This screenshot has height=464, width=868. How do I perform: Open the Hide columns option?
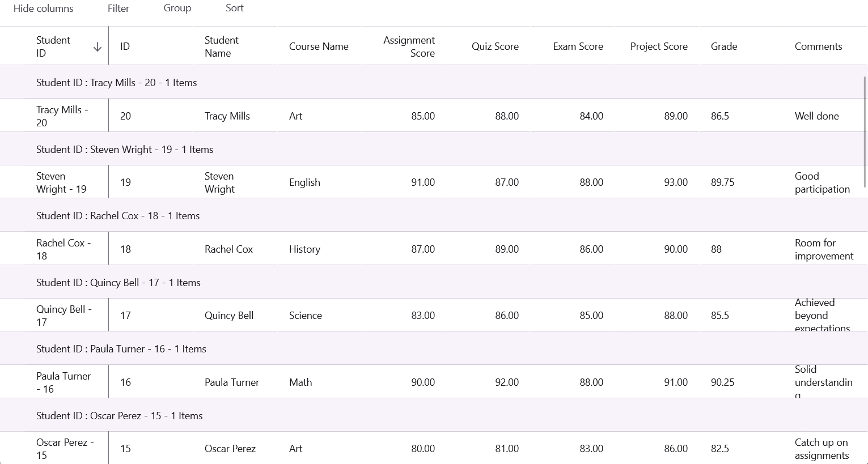[44, 8]
